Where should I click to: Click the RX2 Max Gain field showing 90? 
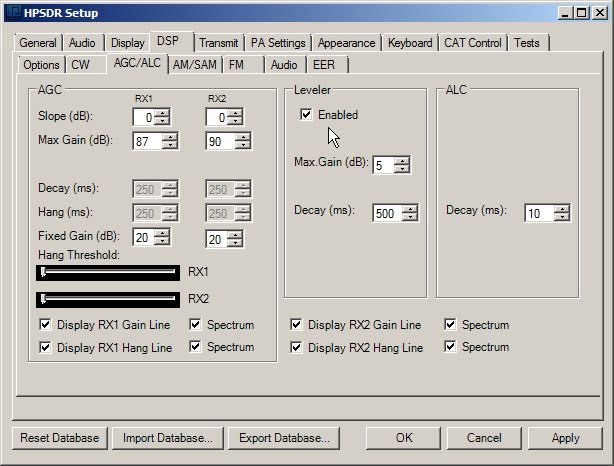pyautogui.click(x=221, y=141)
